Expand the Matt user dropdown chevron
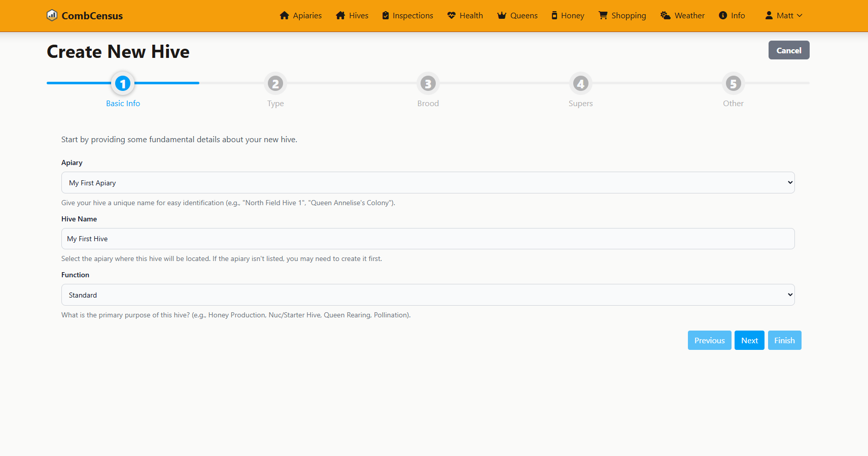This screenshot has height=456, width=868. point(800,16)
